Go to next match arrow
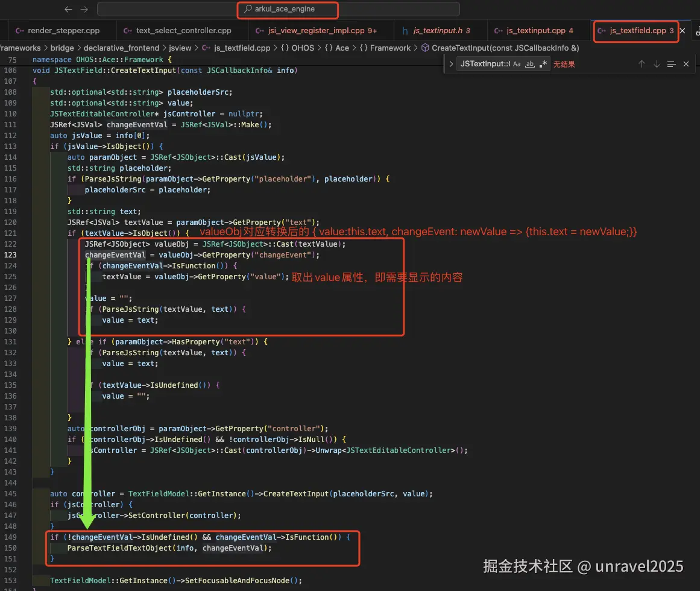The width and height of the screenshot is (700, 591). (x=657, y=65)
